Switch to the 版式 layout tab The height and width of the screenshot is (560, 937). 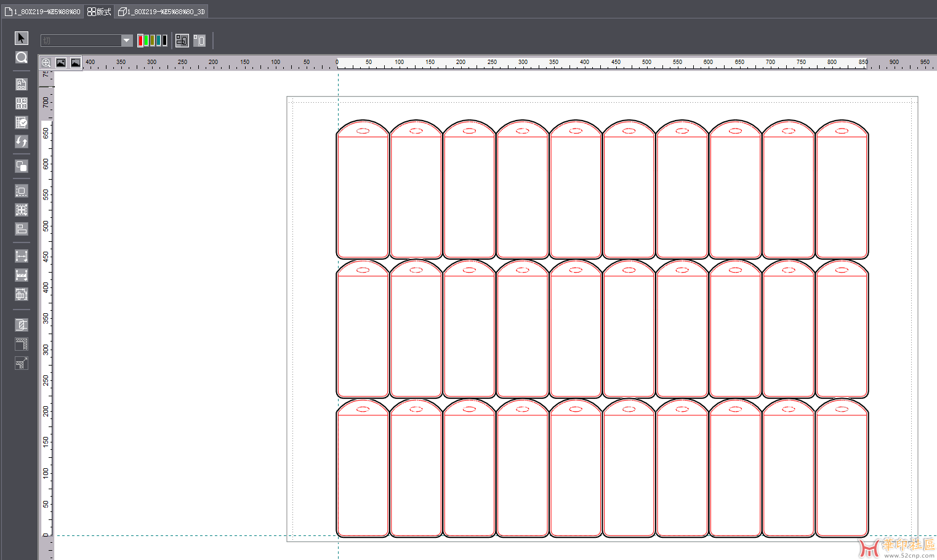pyautogui.click(x=99, y=12)
